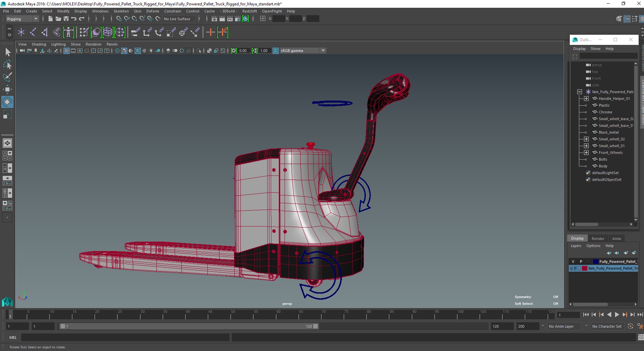
Task: Expand Small_whell_02 in Outliner
Action: 586,139
